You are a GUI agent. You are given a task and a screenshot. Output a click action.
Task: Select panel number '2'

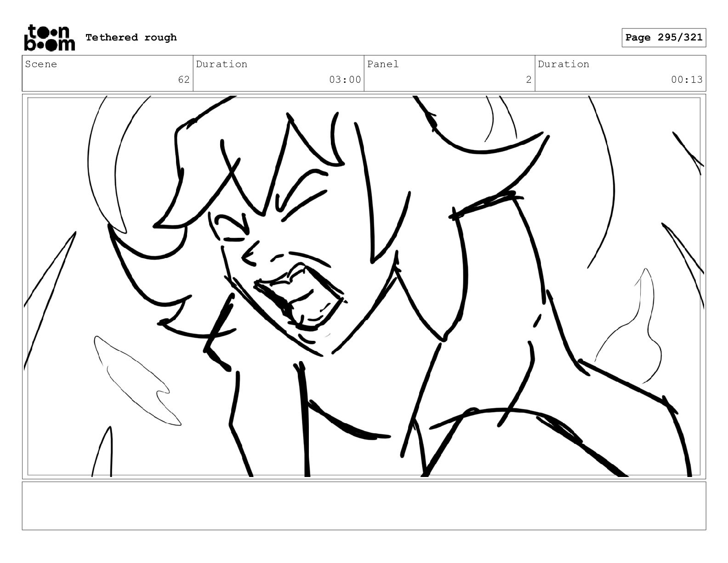[x=529, y=80]
